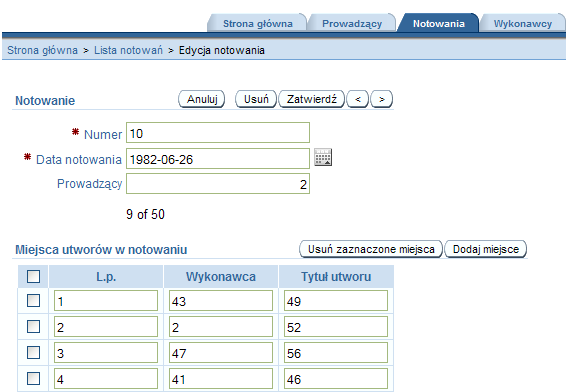Select the Notowania tab
Viewport: 568px width, 392px height.
[438, 24]
